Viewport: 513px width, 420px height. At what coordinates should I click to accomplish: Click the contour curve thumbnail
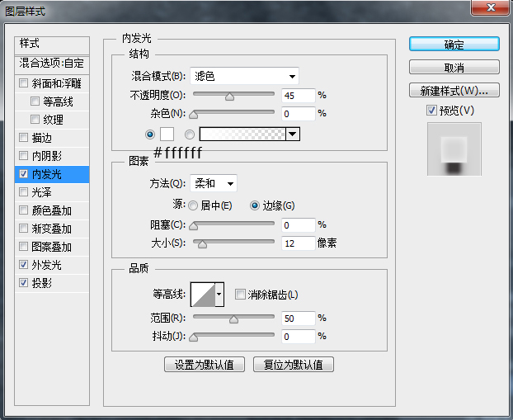coord(203,295)
